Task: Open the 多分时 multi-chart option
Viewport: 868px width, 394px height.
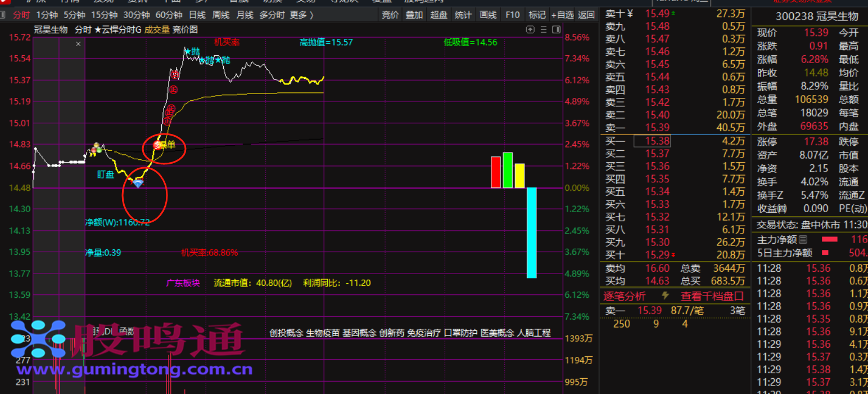Action: pyautogui.click(x=272, y=15)
